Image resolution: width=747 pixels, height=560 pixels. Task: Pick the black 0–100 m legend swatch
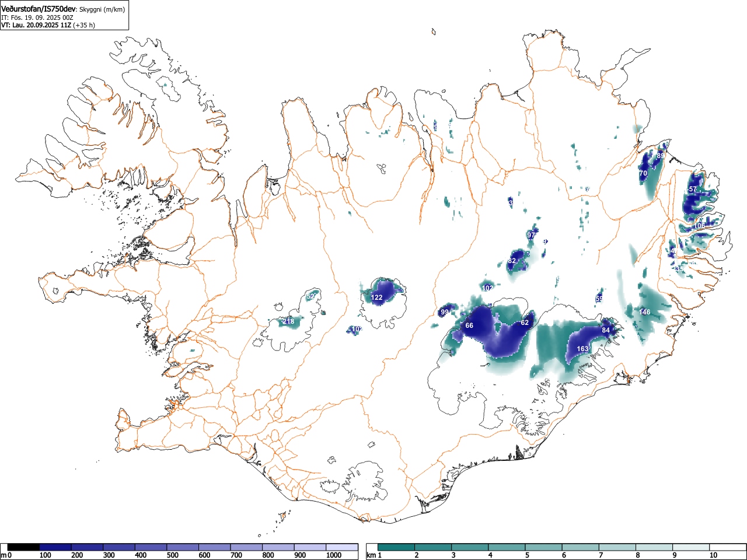[24, 547]
